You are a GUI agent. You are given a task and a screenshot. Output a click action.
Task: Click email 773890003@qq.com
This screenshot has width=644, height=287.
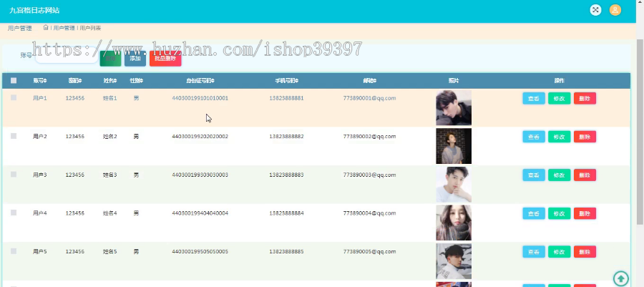370,175
